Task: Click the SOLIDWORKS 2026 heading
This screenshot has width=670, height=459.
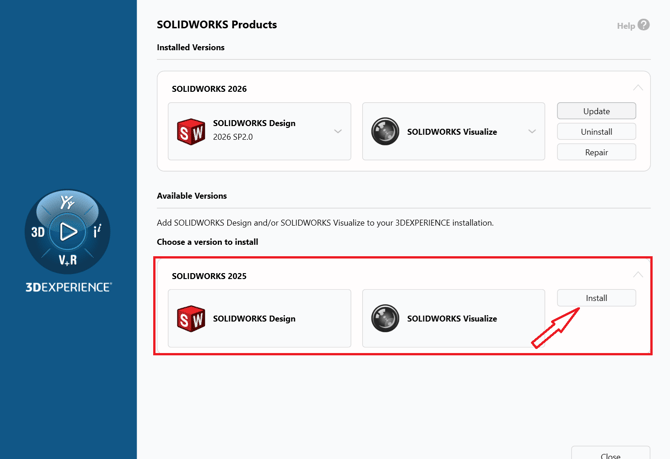Action: tap(209, 89)
